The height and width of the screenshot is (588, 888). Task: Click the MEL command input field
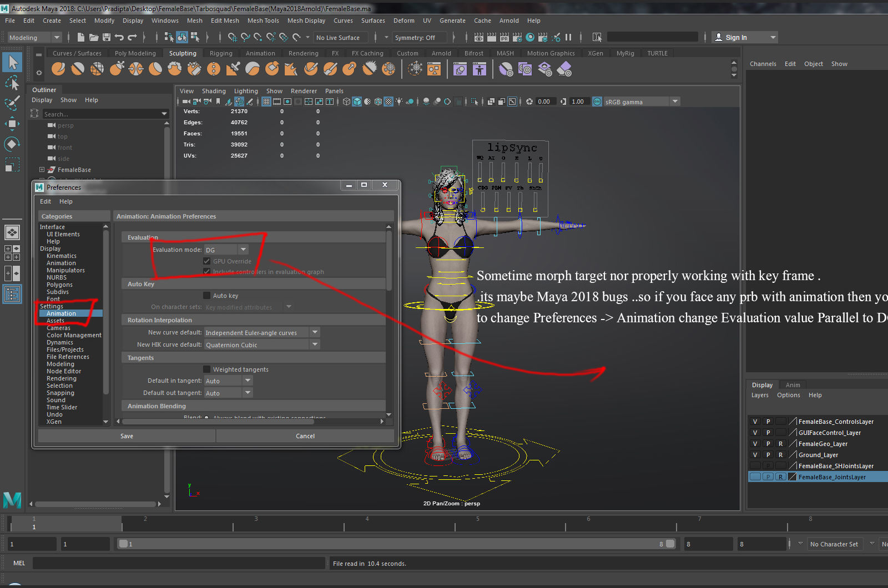179,563
